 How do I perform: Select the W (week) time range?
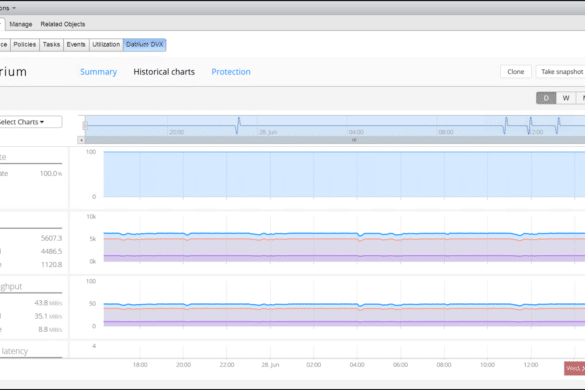[566, 98]
